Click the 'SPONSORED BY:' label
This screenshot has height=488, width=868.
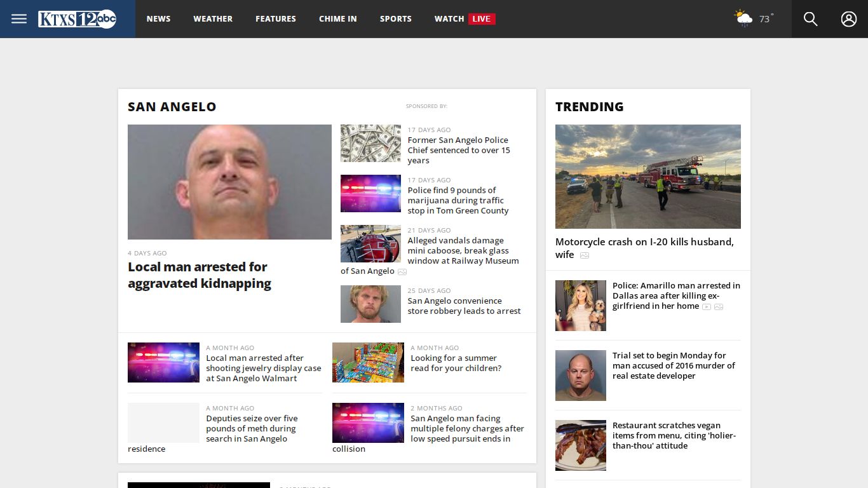pos(426,106)
